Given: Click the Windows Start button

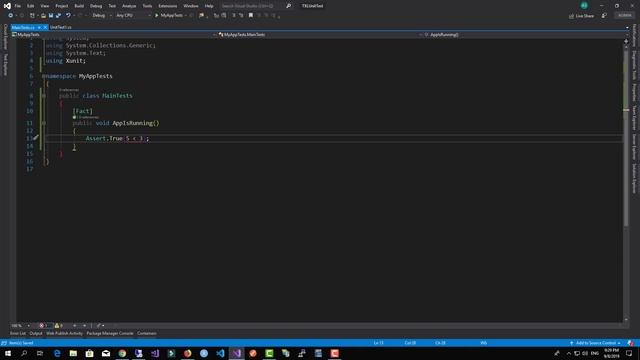Looking at the screenshot, I should [8, 353].
